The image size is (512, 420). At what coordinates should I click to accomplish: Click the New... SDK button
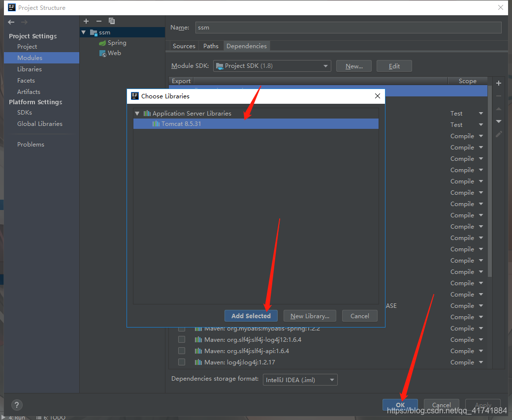click(x=354, y=66)
